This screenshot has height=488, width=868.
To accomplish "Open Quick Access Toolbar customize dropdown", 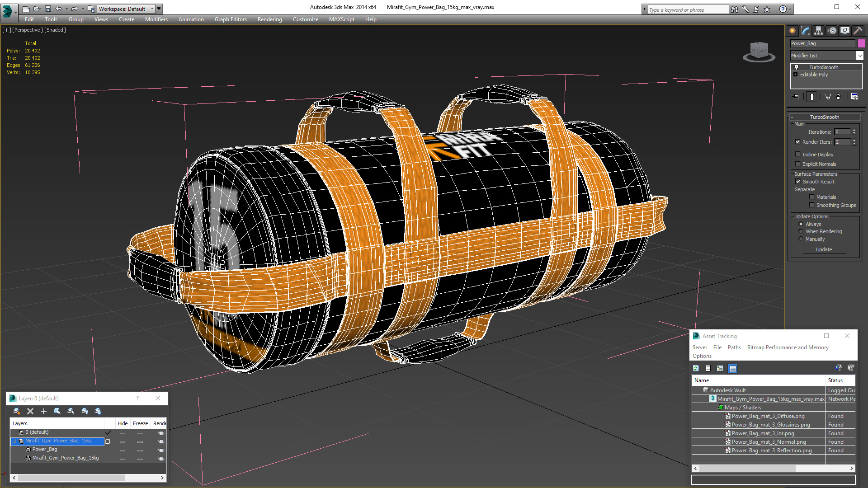I will pyautogui.click(x=159, y=9).
